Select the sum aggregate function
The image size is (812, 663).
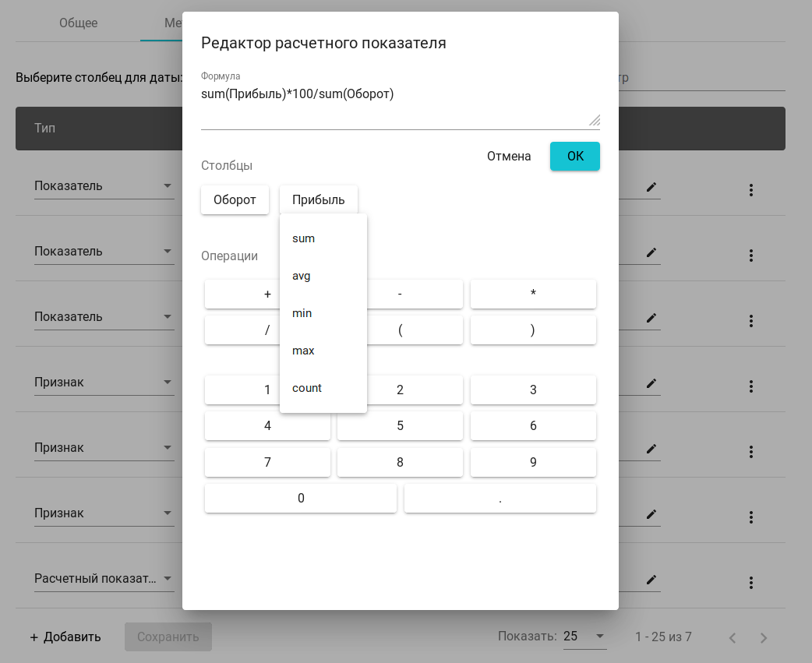pyautogui.click(x=304, y=238)
